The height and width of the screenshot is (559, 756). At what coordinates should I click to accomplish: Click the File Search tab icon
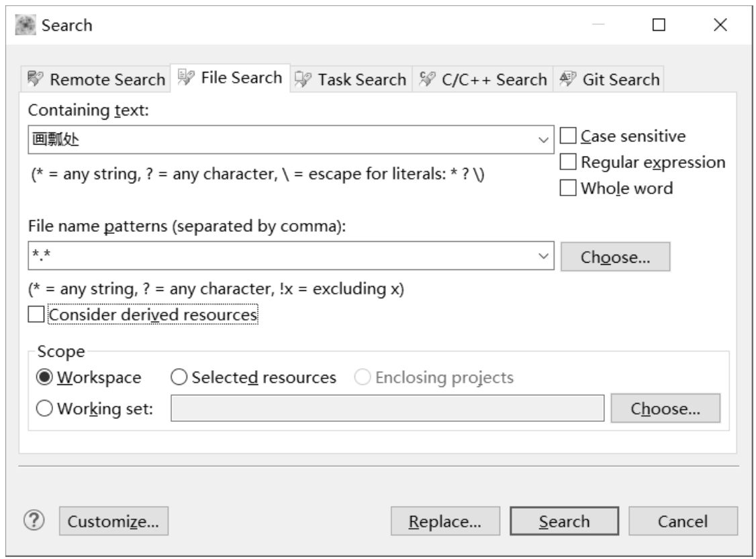[x=187, y=78]
